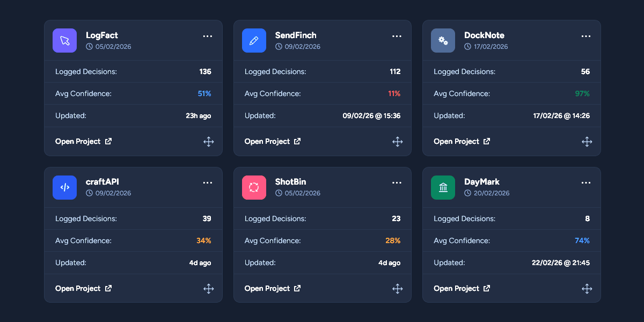The height and width of the screenshot is (322, 644).
Task: Click the LogFact purple cursor icon
Action: tap(64, 41)
